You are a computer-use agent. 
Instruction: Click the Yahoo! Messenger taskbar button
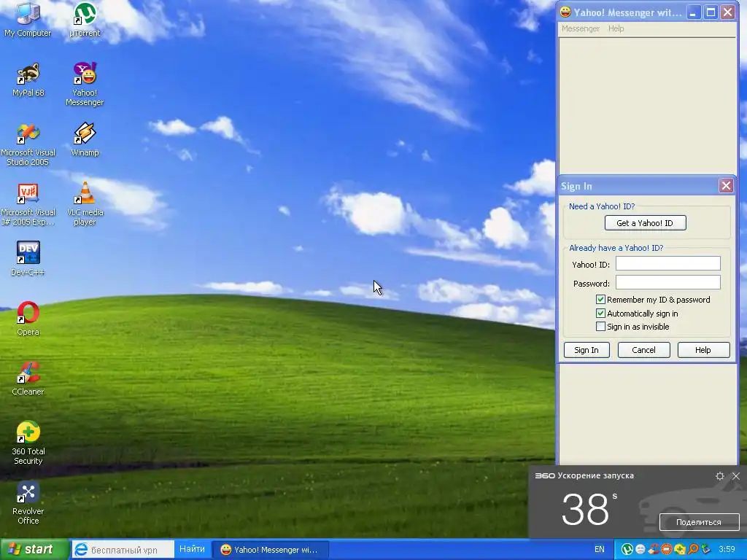[270, 550]
